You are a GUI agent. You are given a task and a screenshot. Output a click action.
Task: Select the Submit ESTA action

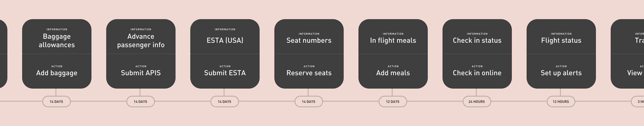point(225,73)
